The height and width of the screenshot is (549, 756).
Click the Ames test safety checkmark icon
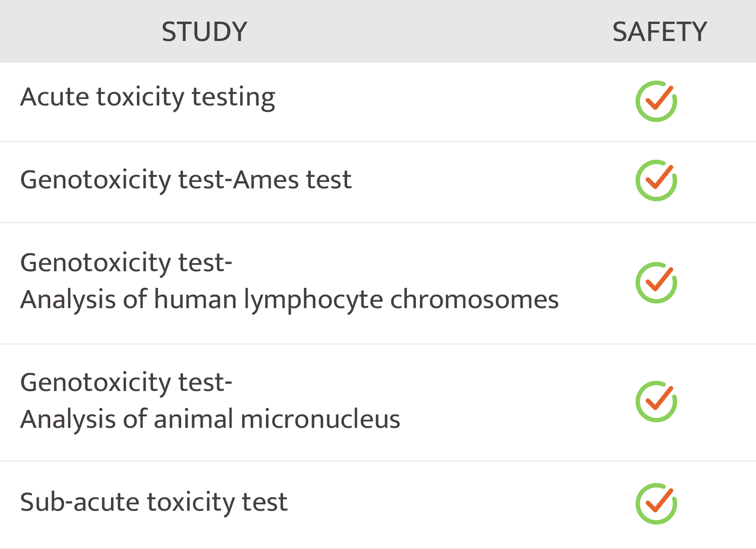pyautogui.click(x=656, y=181)
